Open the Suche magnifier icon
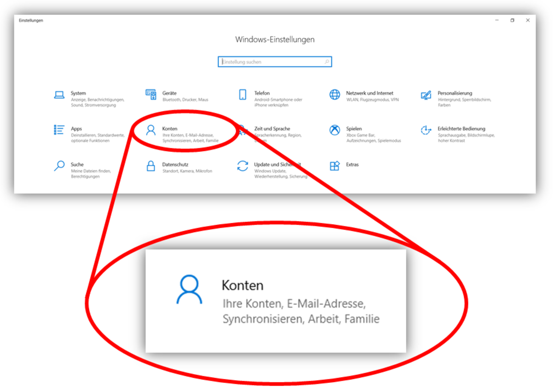This screenshot has width=553, height=392. [59, 166]
